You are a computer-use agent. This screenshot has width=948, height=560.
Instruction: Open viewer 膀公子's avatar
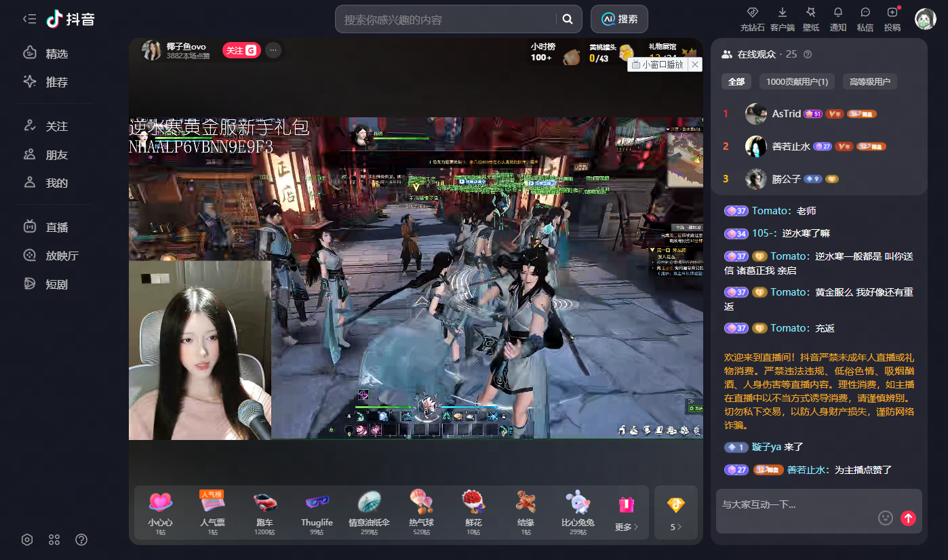coord(756,179)
